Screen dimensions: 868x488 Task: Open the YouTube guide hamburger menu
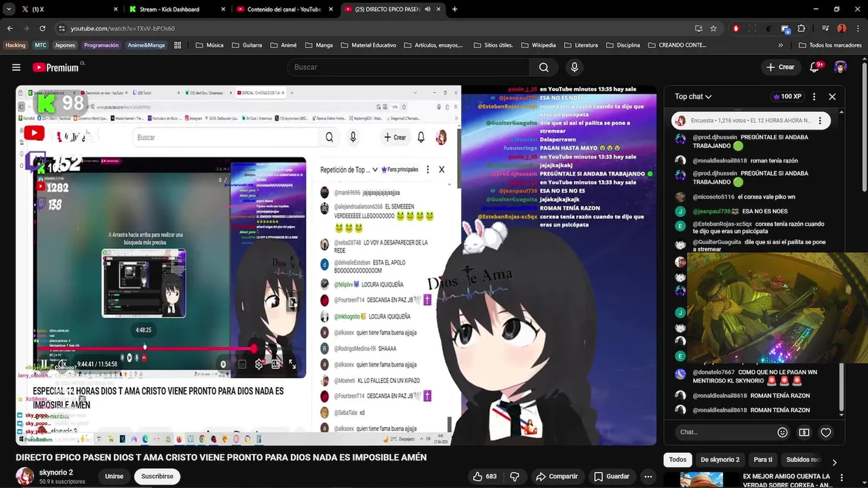(x=16, y=67)
